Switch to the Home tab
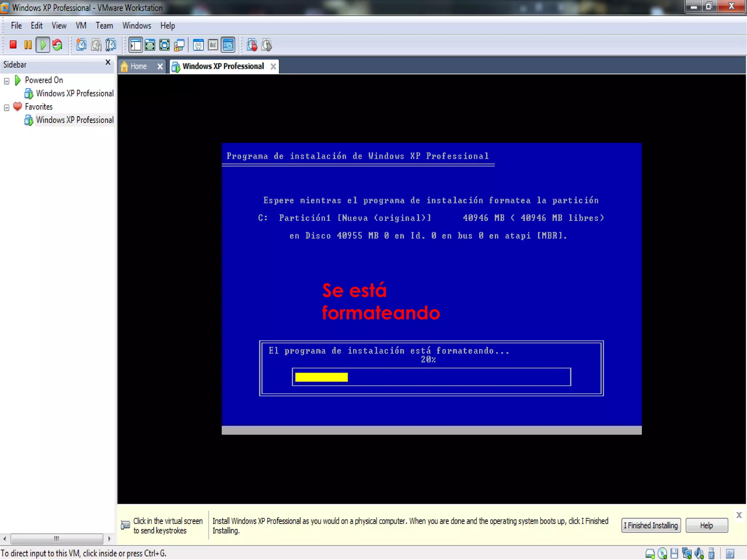 138,66
